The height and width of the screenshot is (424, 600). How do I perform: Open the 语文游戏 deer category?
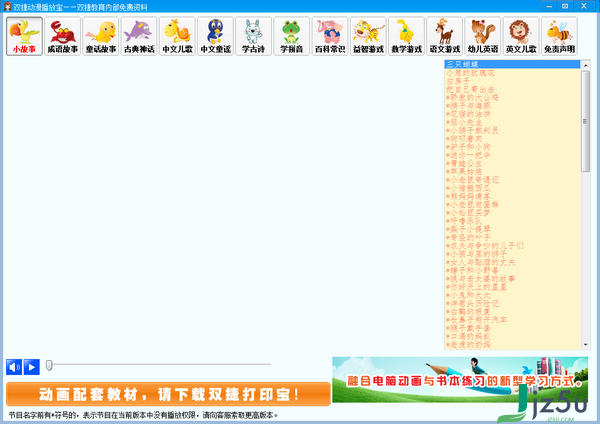pyautogui.click(x=445, y=36)
